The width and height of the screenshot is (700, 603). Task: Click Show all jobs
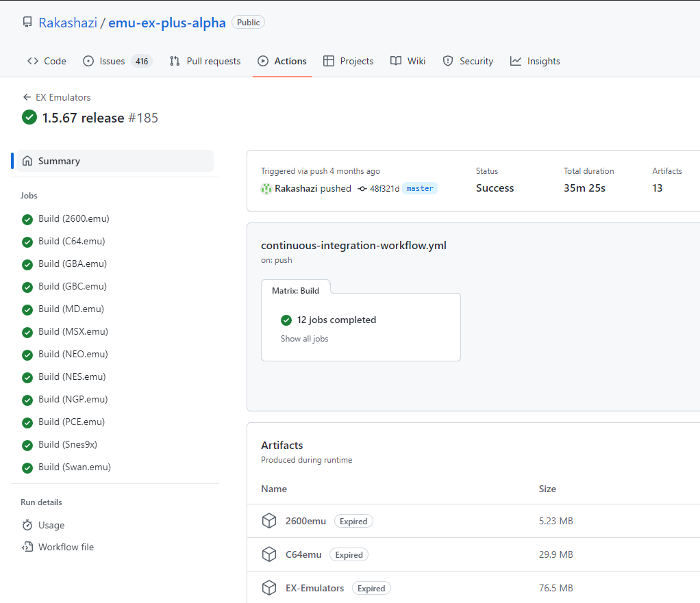point(305,339)
